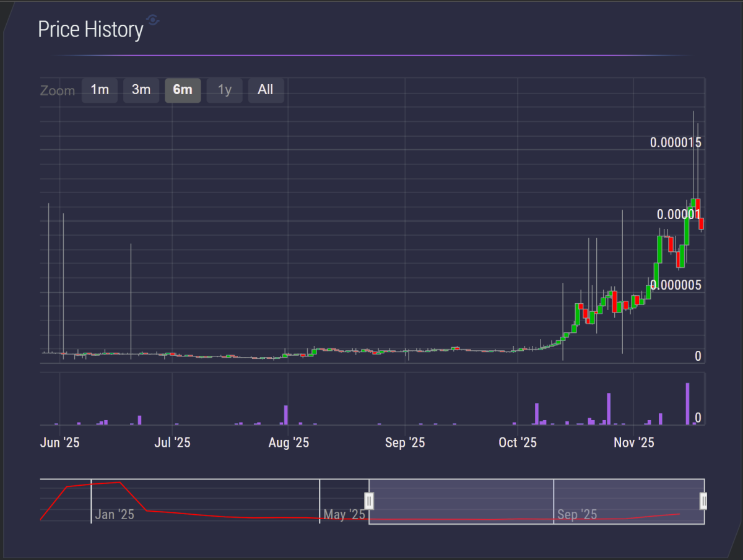This screenshot has height=560, width=743.
Task: Click the May '25 marker in navigator
Action: [344, 515]
